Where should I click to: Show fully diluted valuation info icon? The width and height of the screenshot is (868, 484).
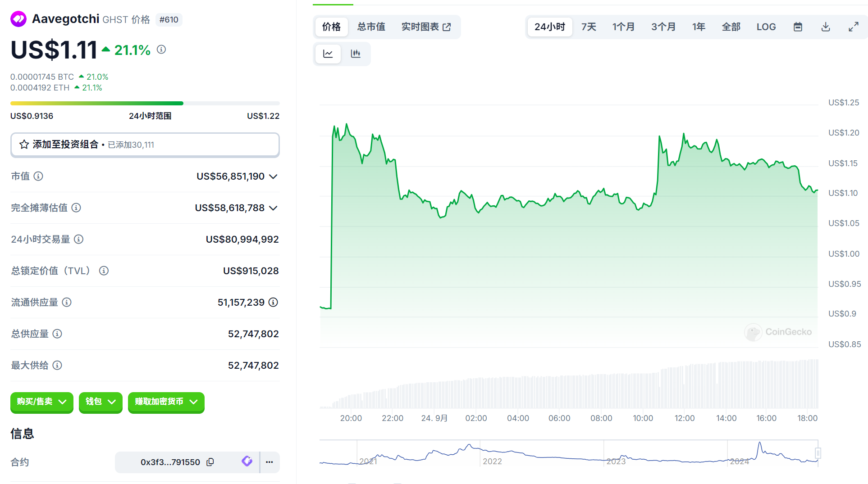click(76, 208)
